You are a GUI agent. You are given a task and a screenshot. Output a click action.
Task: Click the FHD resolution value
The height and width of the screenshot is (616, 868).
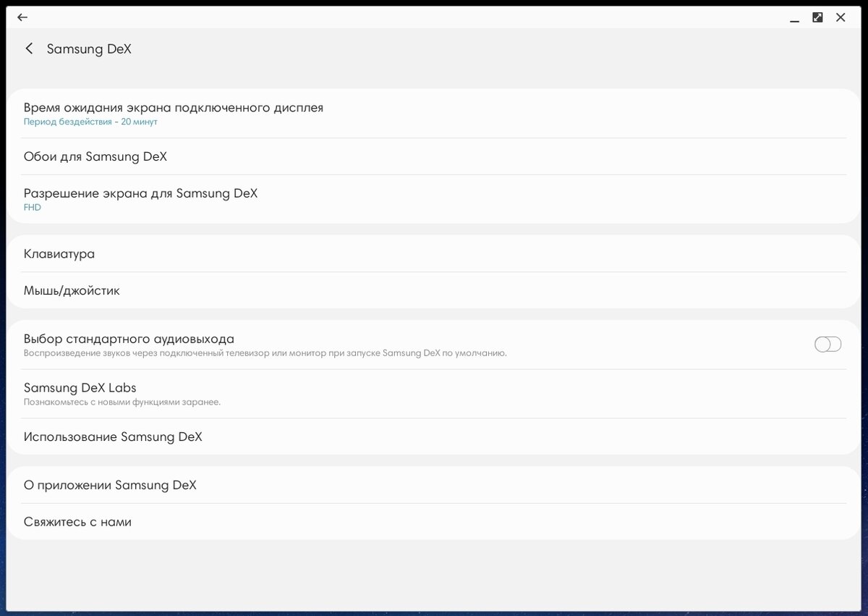[x=33, y=208]
